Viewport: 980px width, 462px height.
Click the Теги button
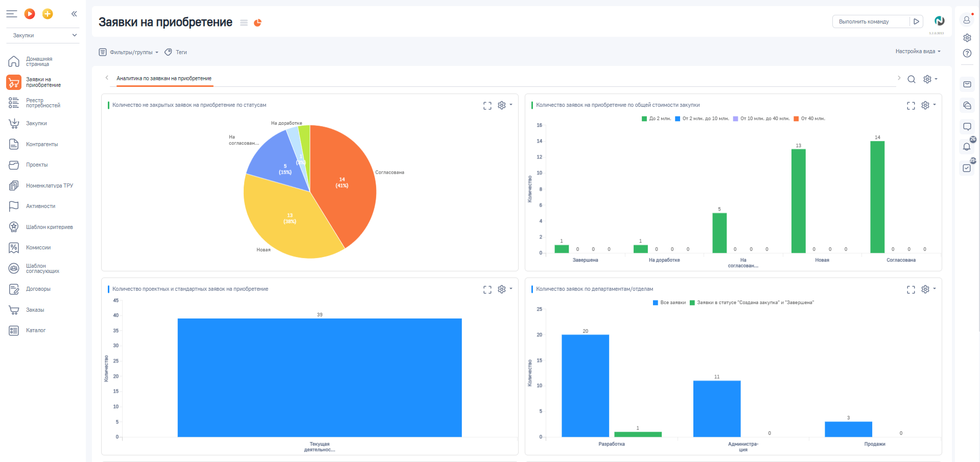[x=176, y=52]
